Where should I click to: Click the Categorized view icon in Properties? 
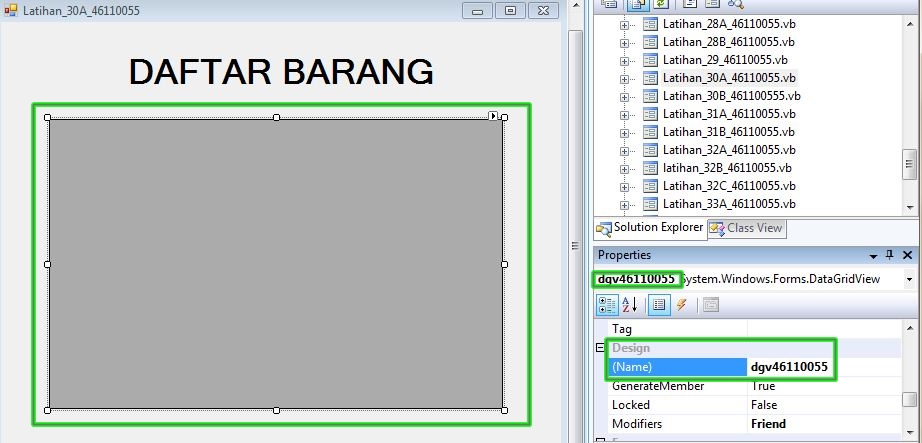[x=607, y=305]
